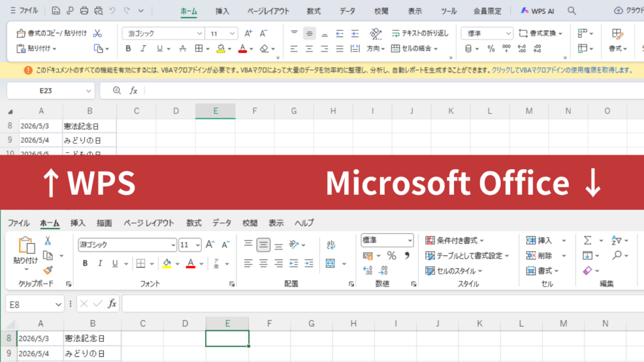The image size is (644, 362).
Task: Toggle Microsoft Office middle align button
Action: click(264, 245)
